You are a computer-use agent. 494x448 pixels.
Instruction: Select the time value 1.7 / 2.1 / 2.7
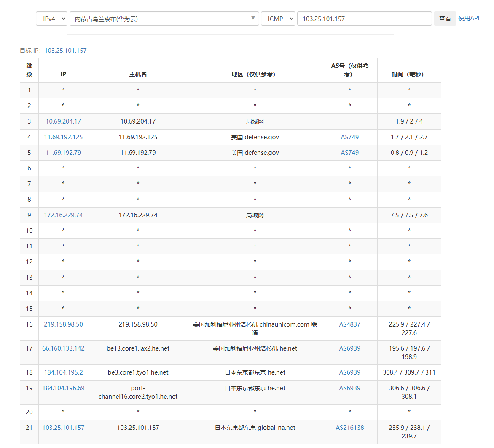(x=409, y=137)
